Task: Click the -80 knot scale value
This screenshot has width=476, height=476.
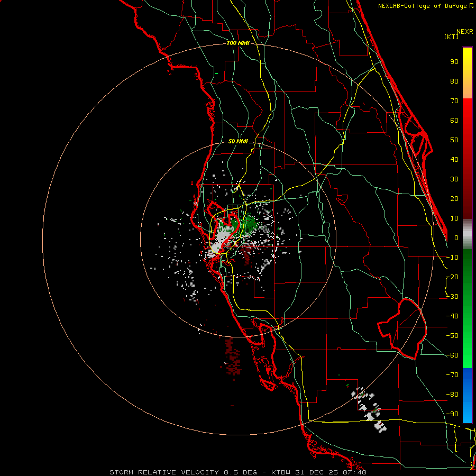Action: (x=452, y=395)
